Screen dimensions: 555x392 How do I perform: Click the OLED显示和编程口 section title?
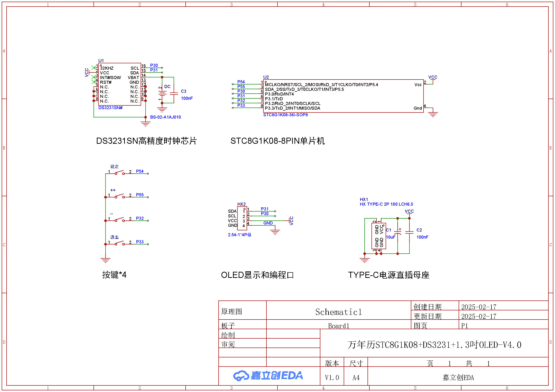pyautogui.click(x=257, y=275)
